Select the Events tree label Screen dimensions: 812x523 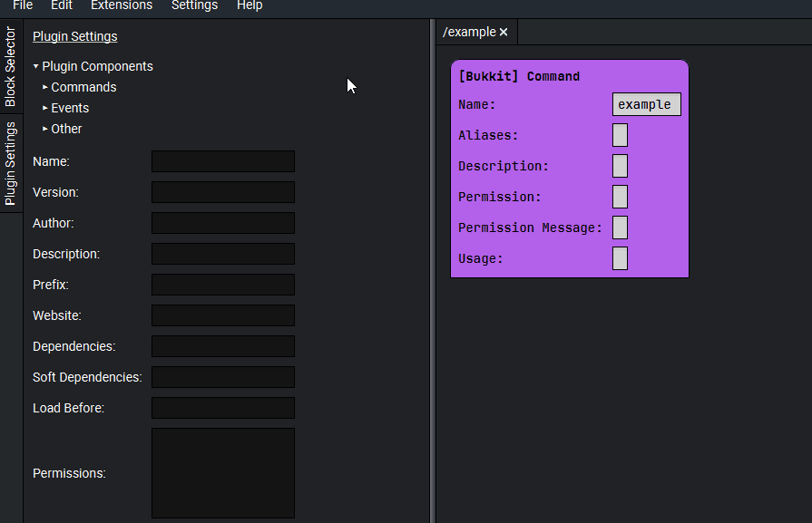tap(70, 108)
